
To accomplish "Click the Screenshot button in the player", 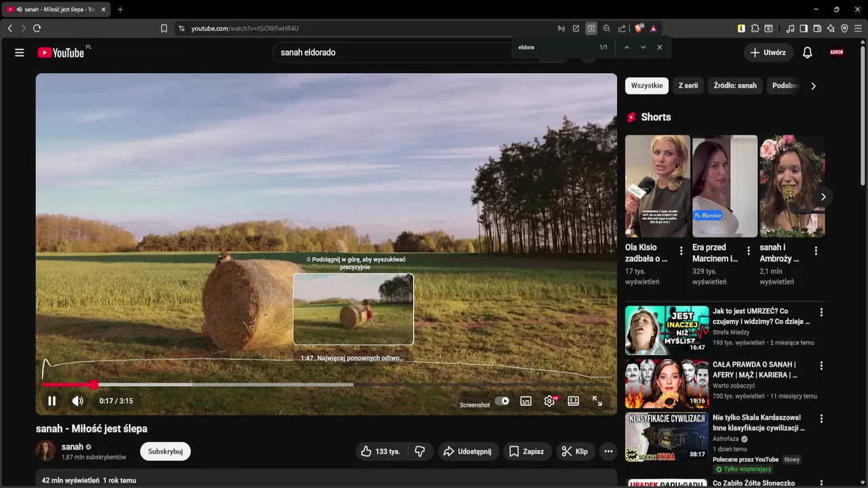I will (475, 405).
